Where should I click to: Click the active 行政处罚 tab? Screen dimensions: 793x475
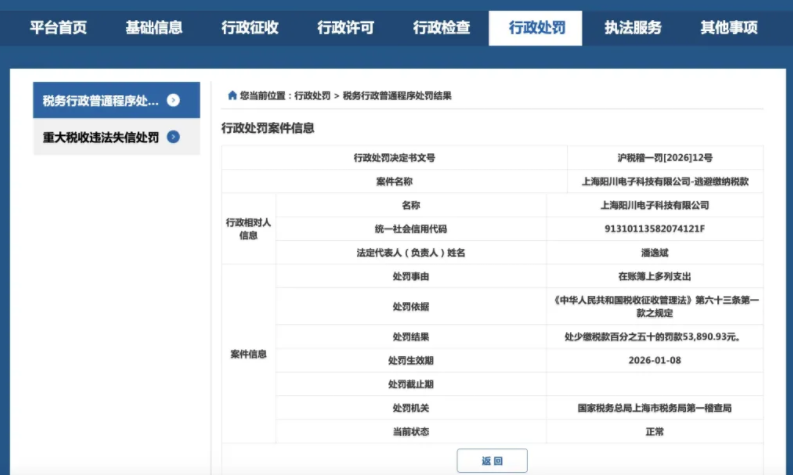[x=537, y=28]
